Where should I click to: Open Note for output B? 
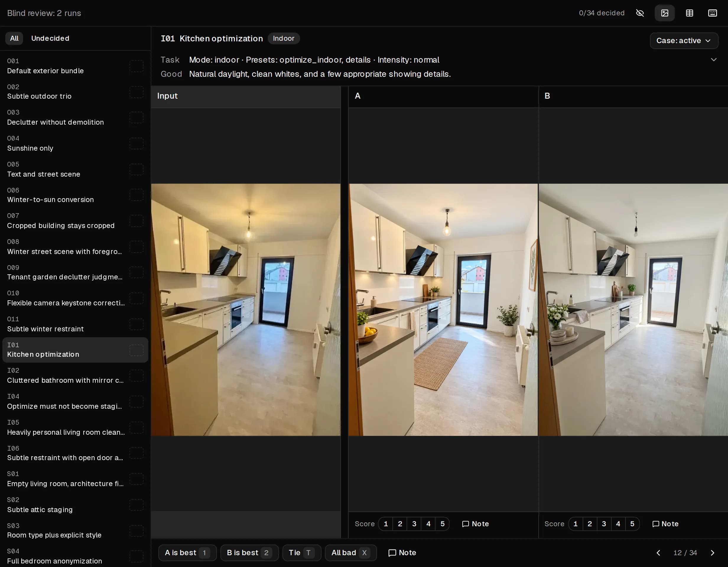click(x=665, y=524)
